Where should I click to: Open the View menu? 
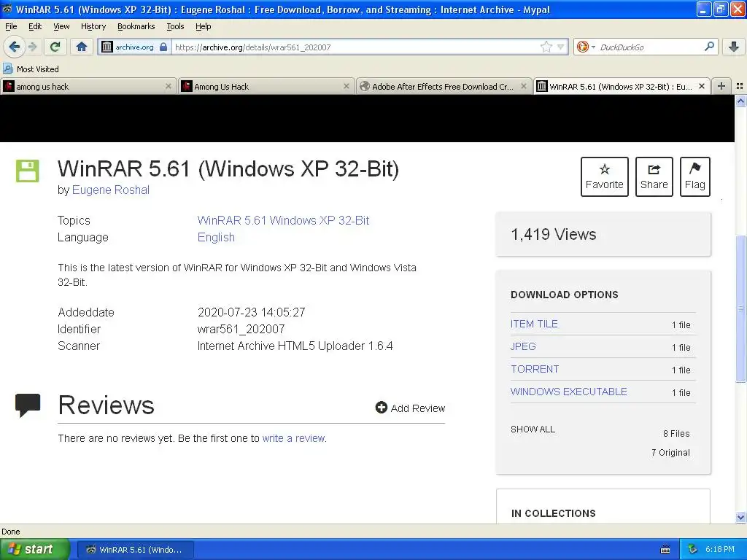pos(61,26)
